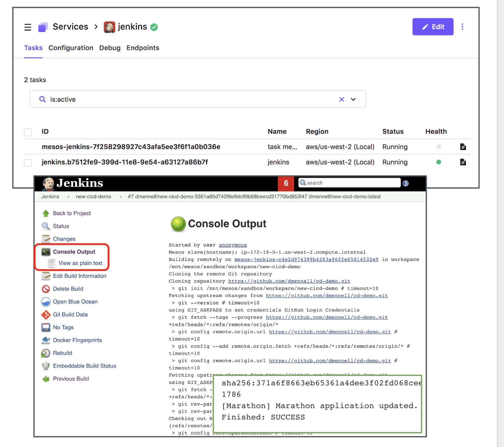The height and width of the screenshot is (447, 504).
Task: Open the hamburger sidebar menu
Action: coord(28,27)
